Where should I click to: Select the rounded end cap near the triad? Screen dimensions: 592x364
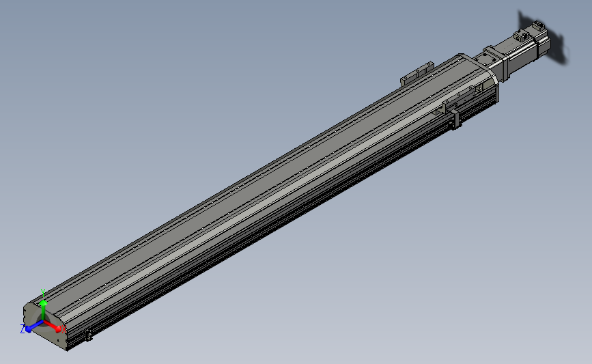point(45,326)
